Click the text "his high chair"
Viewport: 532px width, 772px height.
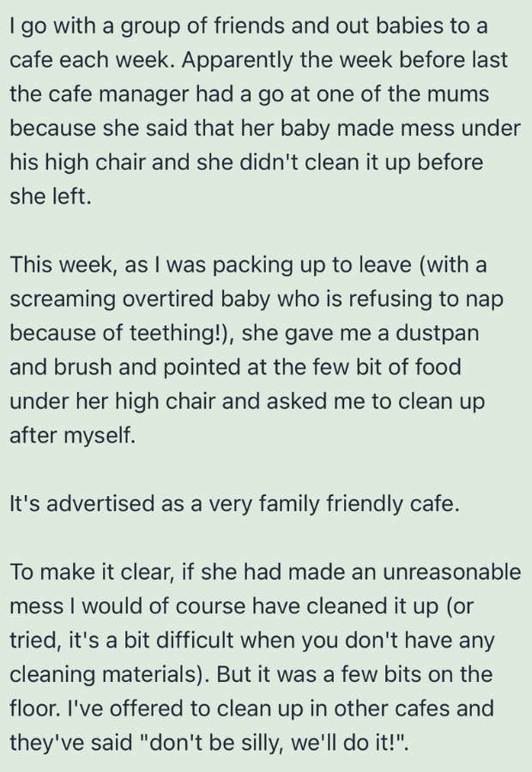pyautogui.click(x=75, y=162)
